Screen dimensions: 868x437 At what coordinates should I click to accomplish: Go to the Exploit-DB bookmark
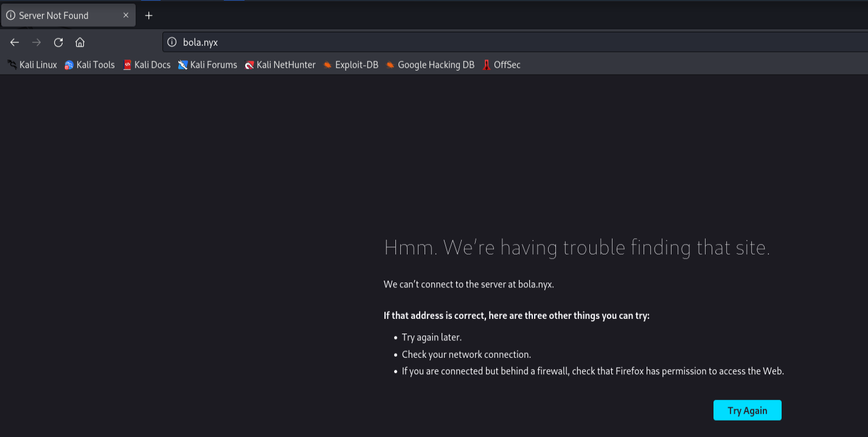point(351,65)
